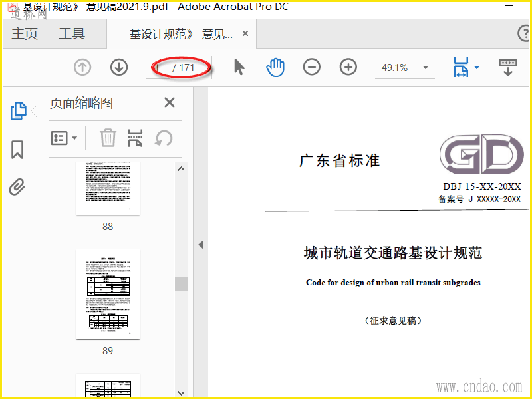Switch to the 基设计规范 document tab
The width and height of the screenshot is (532, 399).
coord(181,34)
